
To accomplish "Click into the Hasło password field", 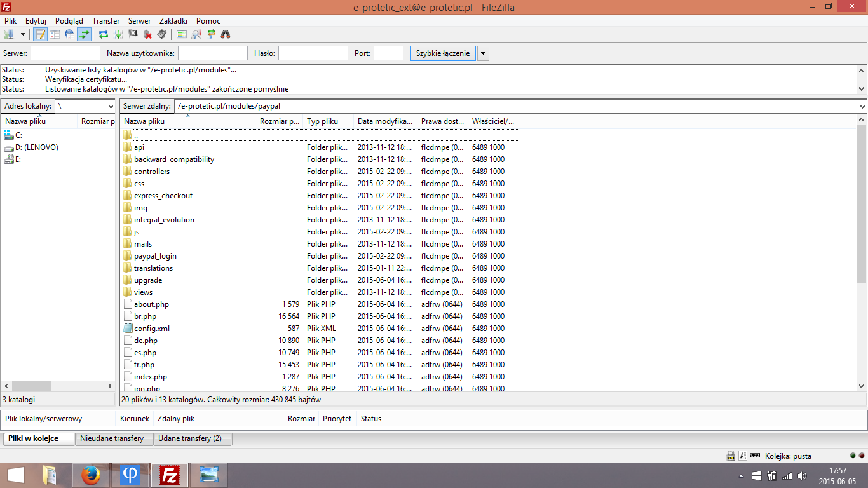I will pos(313,53).
